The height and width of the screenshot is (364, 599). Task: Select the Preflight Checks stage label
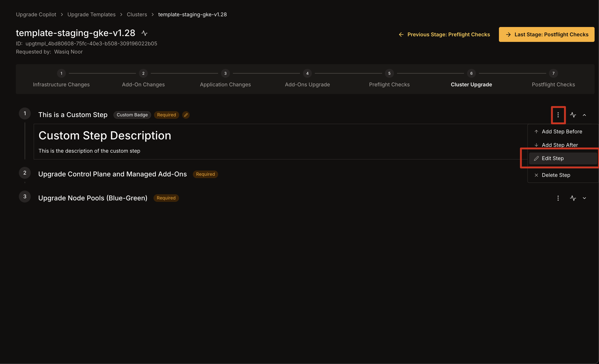[389, 84]
